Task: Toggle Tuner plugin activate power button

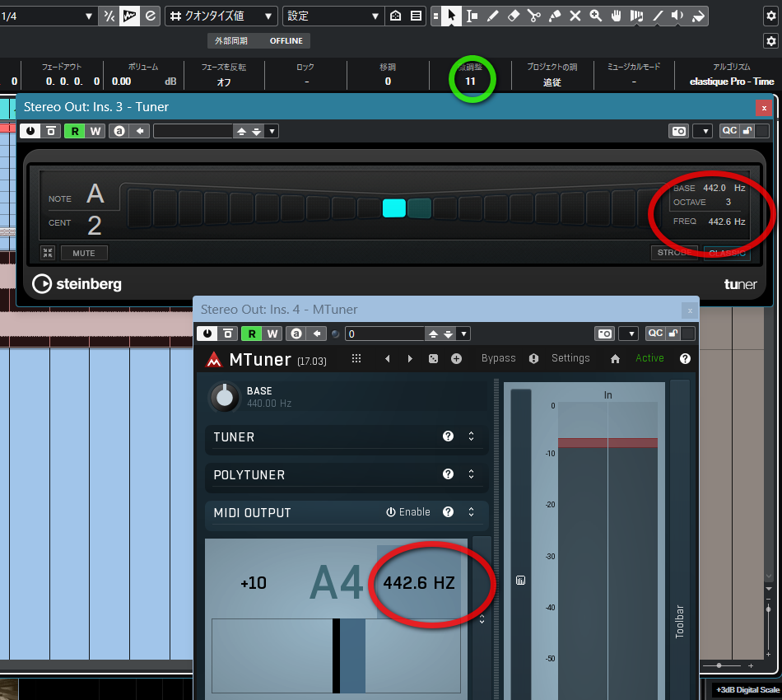Action: [30, 131]
